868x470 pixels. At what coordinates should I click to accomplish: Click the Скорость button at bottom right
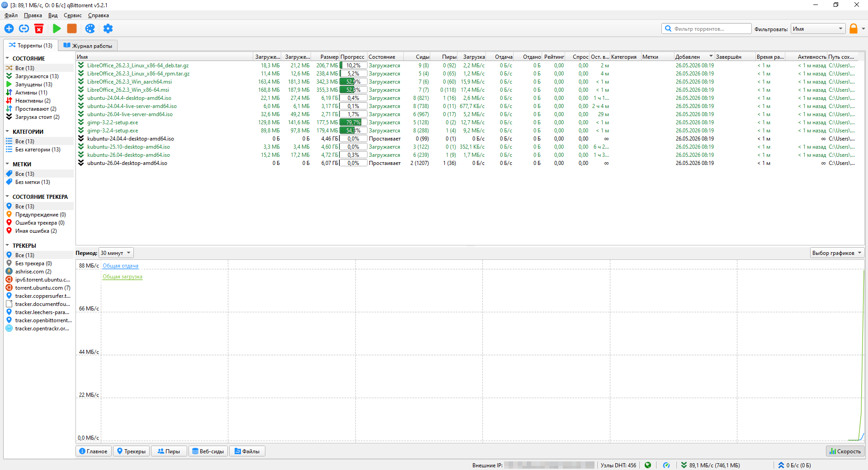(845, 451)
